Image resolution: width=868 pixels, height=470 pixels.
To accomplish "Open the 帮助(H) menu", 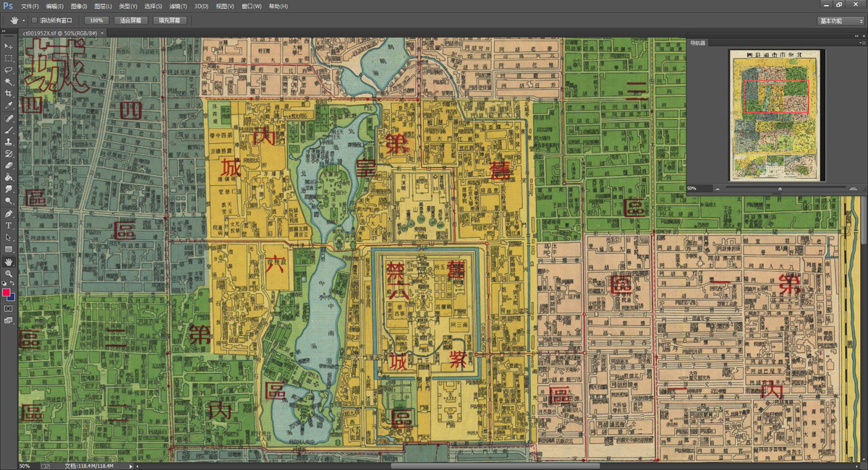I will click(x=278, y=6).
